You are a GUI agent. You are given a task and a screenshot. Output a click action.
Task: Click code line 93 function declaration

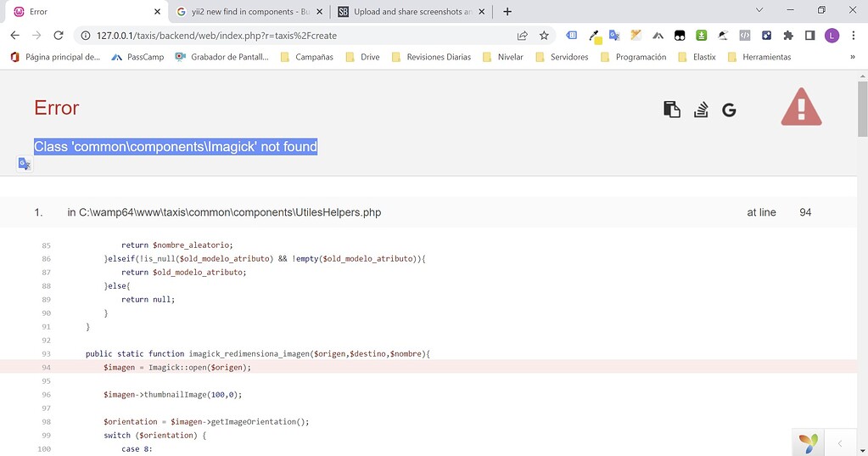pyautogui.click(x=257, y=353)
